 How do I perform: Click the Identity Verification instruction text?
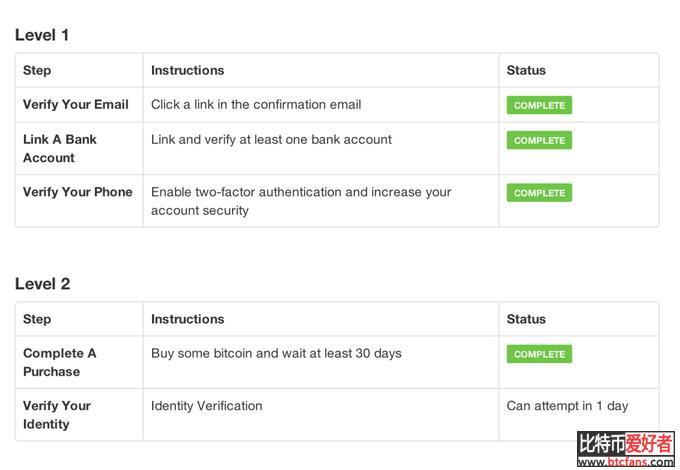click(206, 406)
